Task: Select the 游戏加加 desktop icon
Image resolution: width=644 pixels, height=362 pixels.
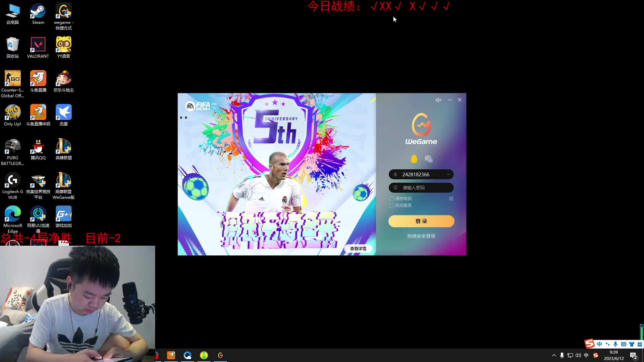Action: pyautogui.click(x=64, y=217)
